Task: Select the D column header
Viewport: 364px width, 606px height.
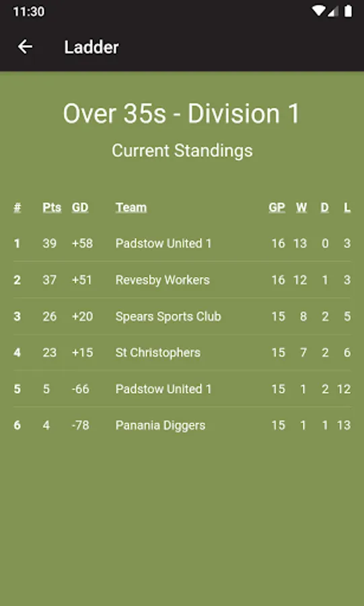Action: [x=324, y=207]
